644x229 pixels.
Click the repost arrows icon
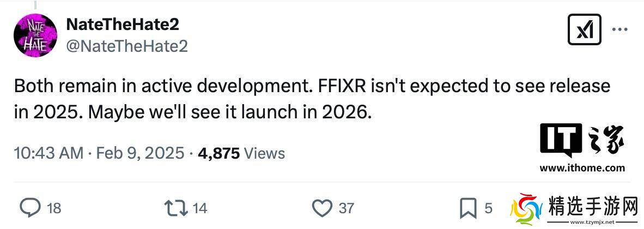click(x=176, y=208)
